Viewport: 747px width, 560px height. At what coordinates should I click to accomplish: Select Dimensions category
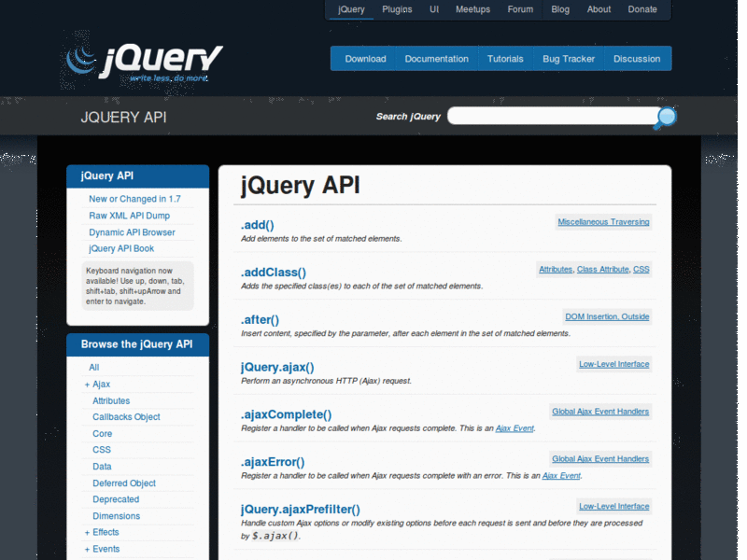click(x=116, y=516)
